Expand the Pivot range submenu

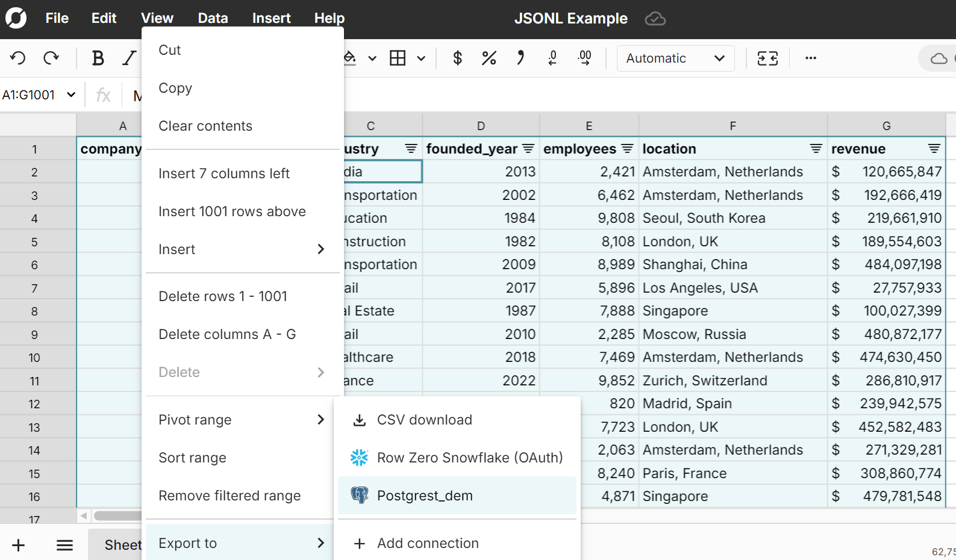tap(241, 420)
